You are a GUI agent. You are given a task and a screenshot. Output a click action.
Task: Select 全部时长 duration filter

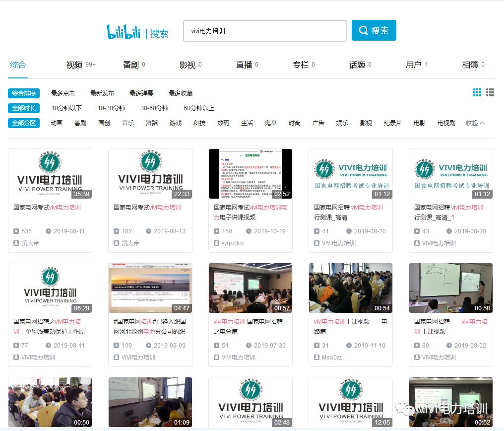coord(24,108)
